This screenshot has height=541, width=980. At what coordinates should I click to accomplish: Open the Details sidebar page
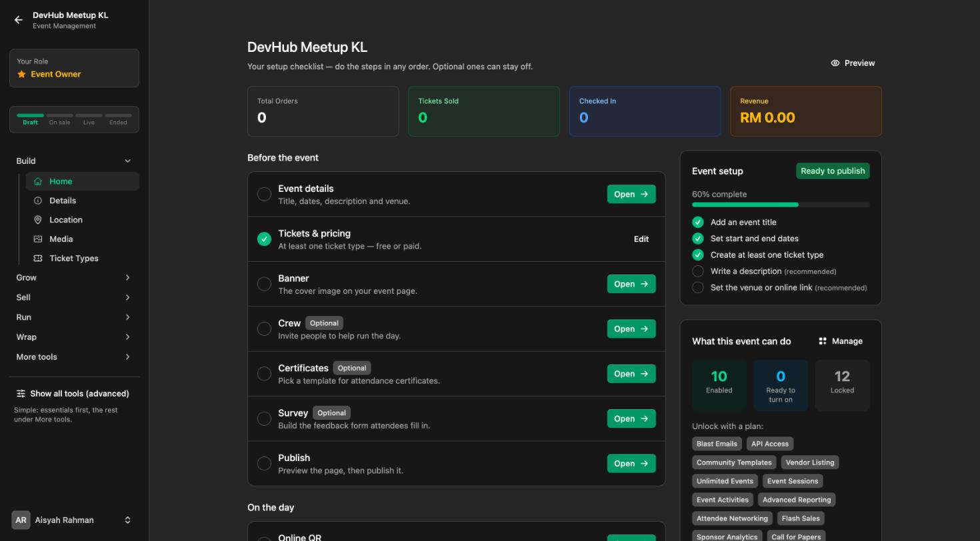tap(82, 201)
